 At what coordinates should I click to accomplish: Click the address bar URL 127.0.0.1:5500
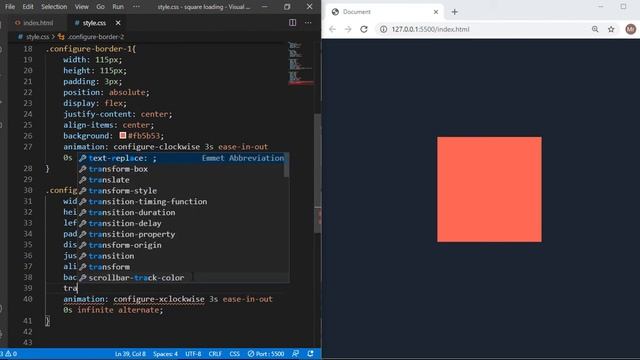tap(430, 29)
